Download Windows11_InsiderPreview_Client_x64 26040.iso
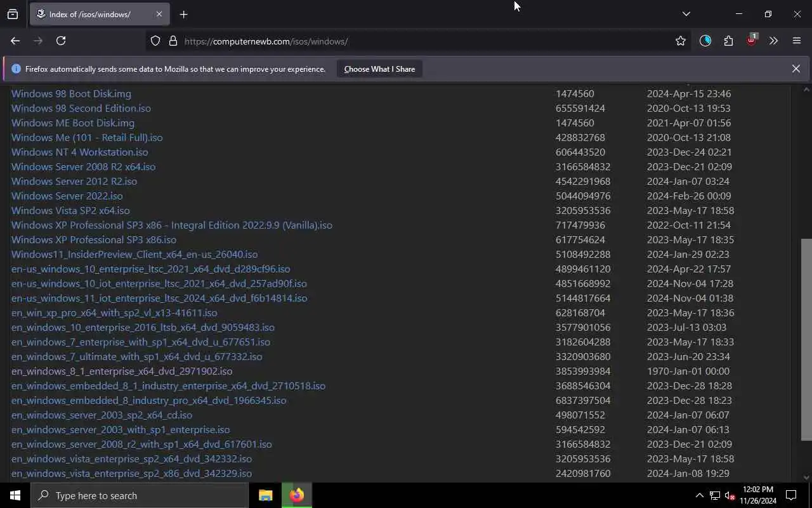This screenshot has height=508, width=812. [134, 255]
